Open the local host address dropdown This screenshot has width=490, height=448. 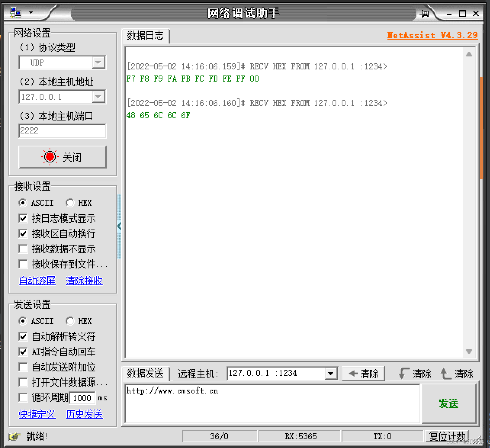click(98, 96)
